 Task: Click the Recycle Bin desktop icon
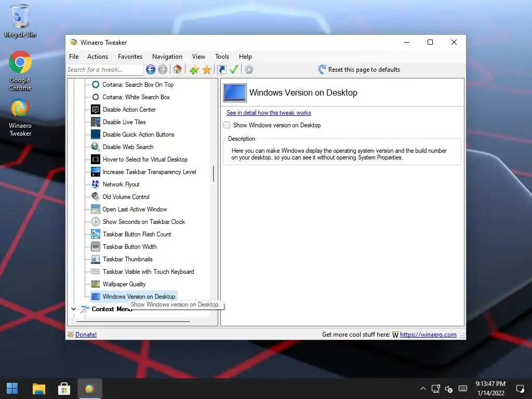[x=20, y=21]
